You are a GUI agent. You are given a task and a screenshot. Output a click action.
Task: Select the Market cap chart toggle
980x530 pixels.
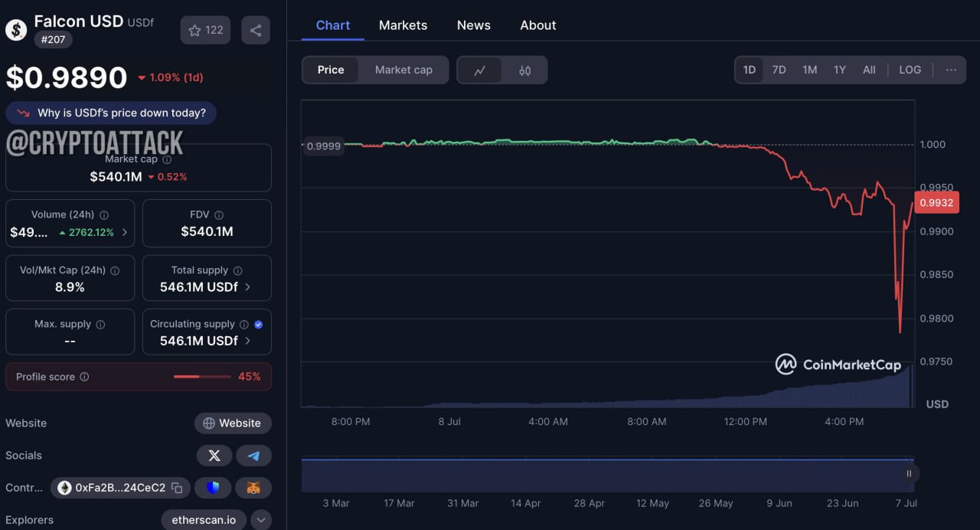click(403, 70)
